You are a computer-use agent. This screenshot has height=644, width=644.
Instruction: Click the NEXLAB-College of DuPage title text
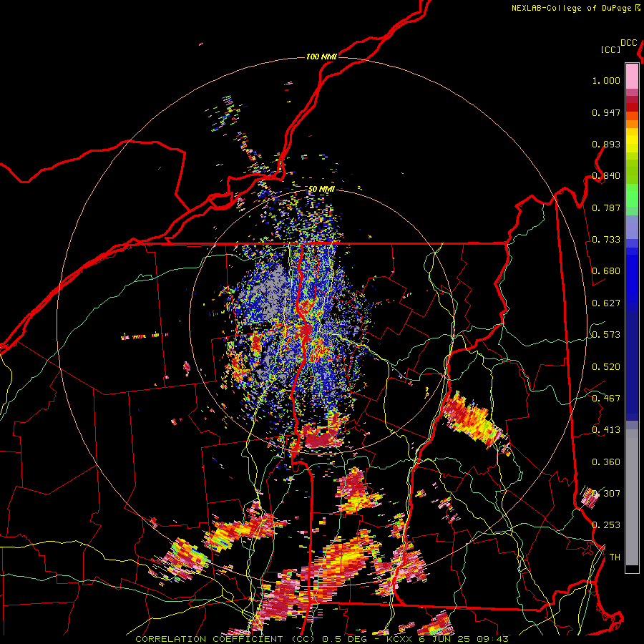571,8
